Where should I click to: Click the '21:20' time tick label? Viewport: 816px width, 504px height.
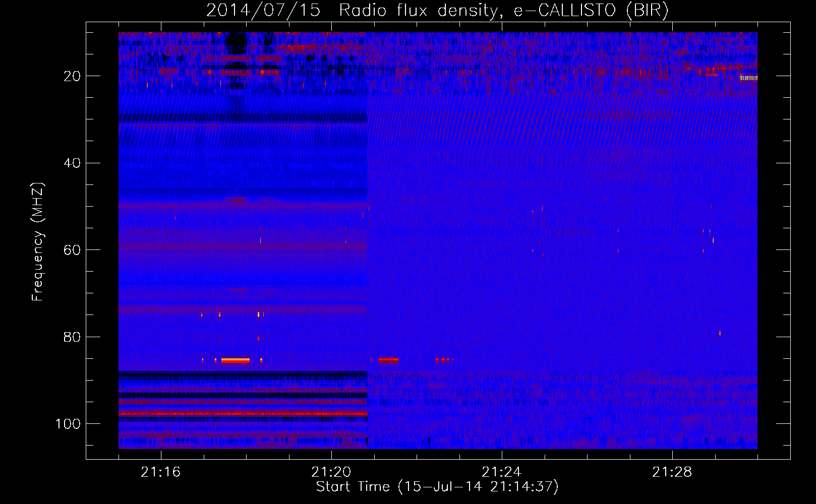click(x=331, y=472)
